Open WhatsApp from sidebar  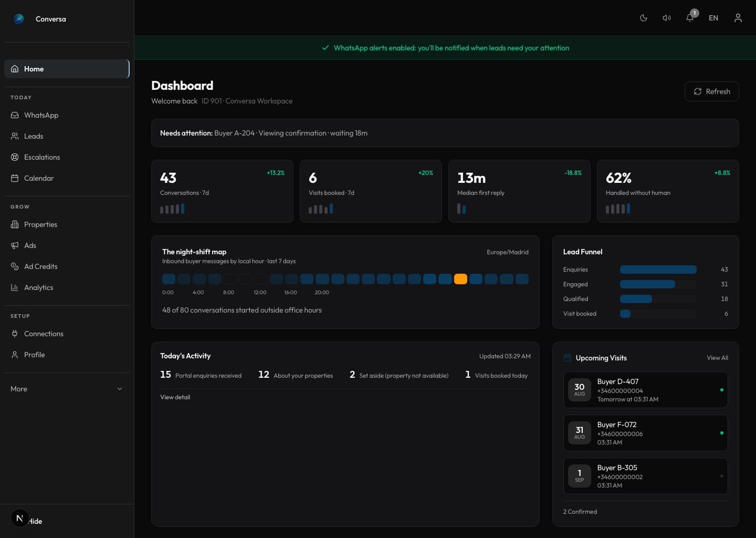[x=67, y=115]
